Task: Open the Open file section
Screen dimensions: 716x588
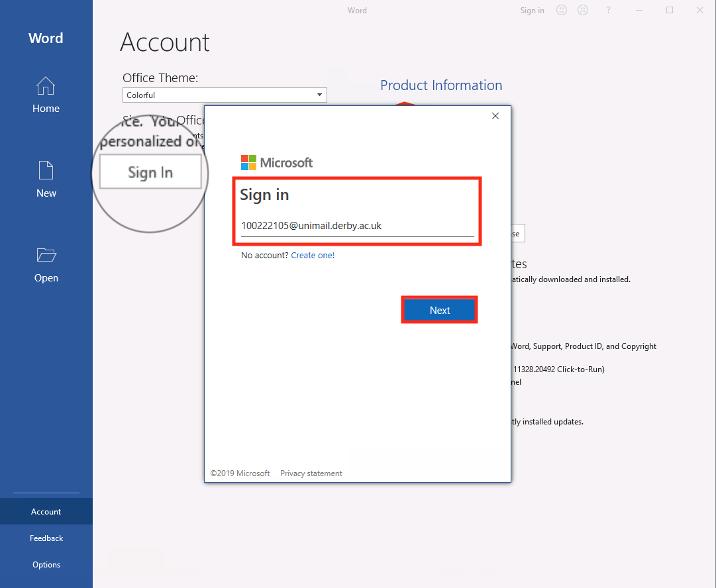Action: (46, 265)
